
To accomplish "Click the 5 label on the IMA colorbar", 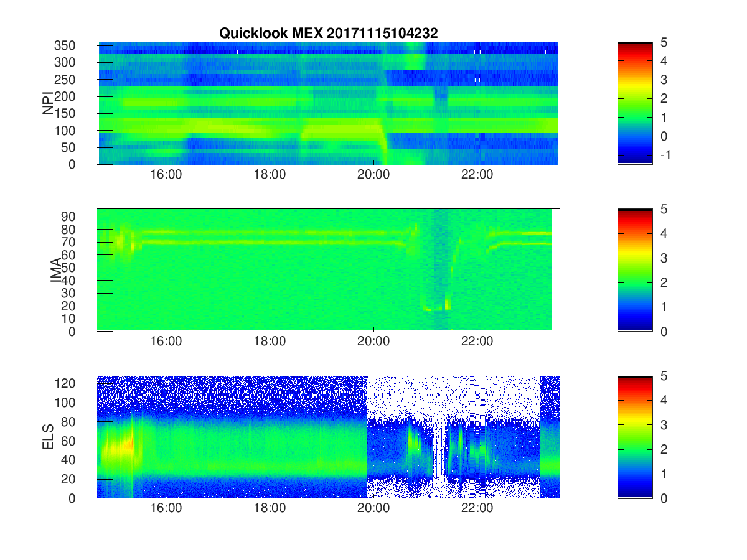I will (663, 209).
